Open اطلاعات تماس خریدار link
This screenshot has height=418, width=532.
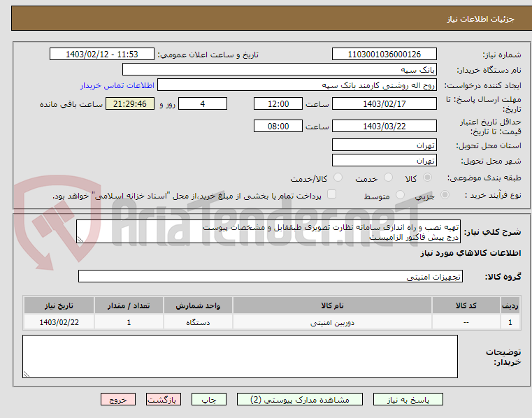(117, 85)
